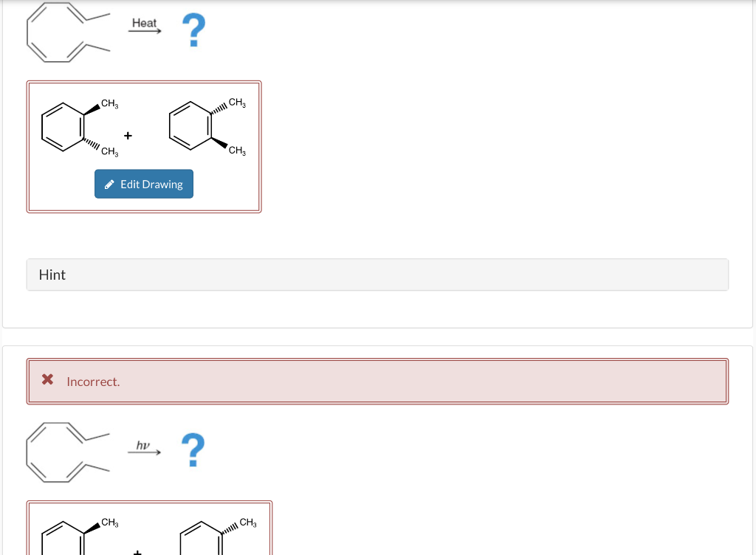This screenshot has height=555, width=756.
Task: Click the red X icon in the Incorrect banner
Action: click(x=47, y=379)
